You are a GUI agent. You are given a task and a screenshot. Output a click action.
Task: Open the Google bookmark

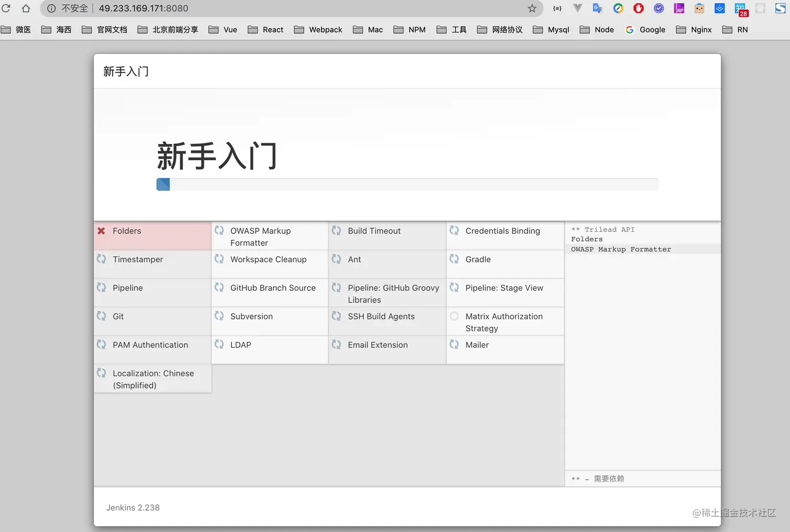(x=645, y=30)
